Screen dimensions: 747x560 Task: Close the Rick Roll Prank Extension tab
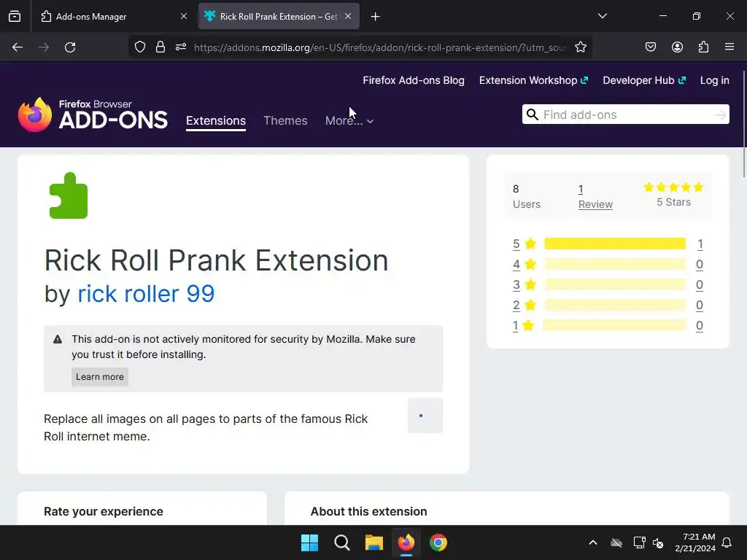348,16
